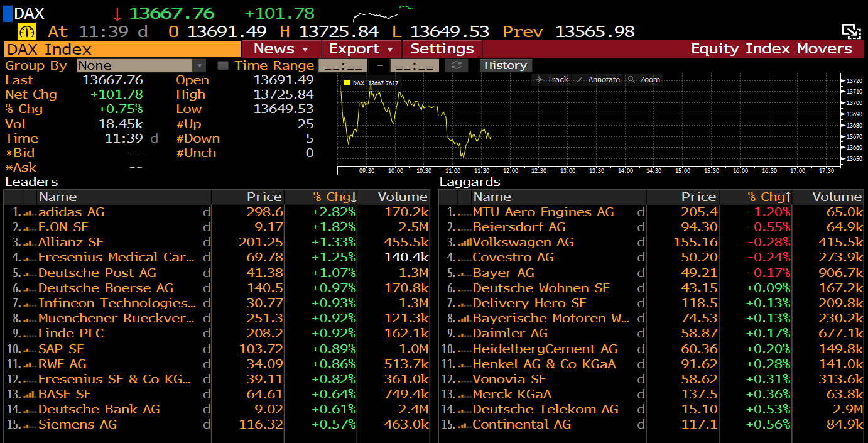Click the MTU Aero Engines -1.20% change
This screenshot has width=868, height=443.
point(769,212)
